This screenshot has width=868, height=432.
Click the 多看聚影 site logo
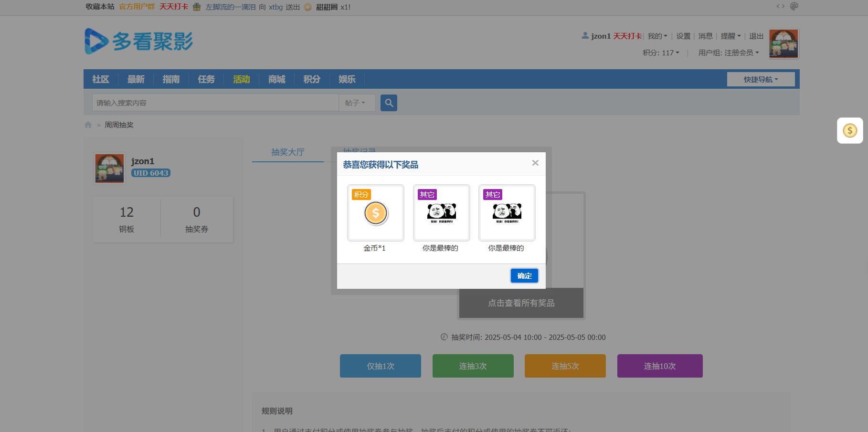click(x=138, y=42)
